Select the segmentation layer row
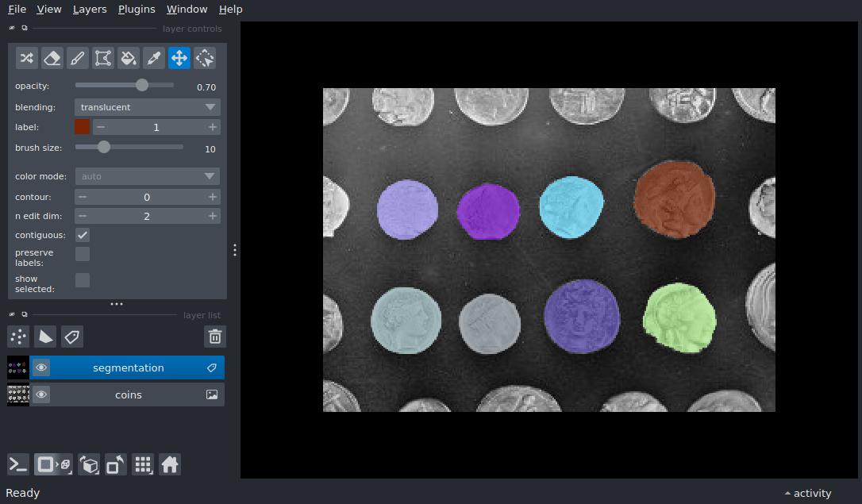Image resolution: width=862 pixels, height=504 pixels. (x=115, y=367)
